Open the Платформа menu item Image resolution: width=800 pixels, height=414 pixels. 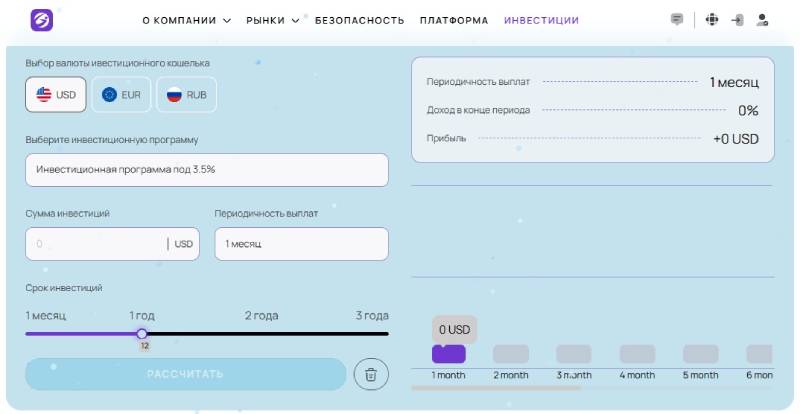pyautogui.click(x=454, y=20)
